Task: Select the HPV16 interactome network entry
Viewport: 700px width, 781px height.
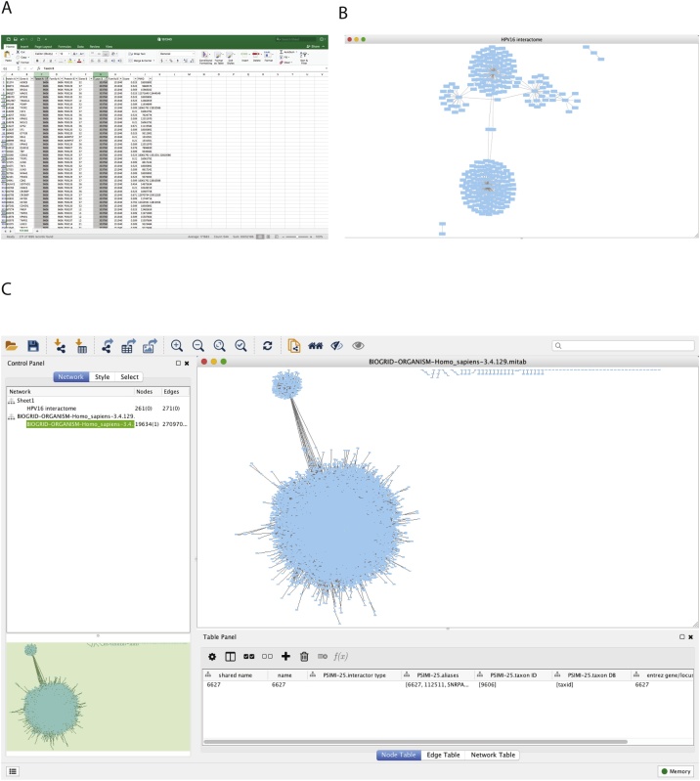Action: 60,408
